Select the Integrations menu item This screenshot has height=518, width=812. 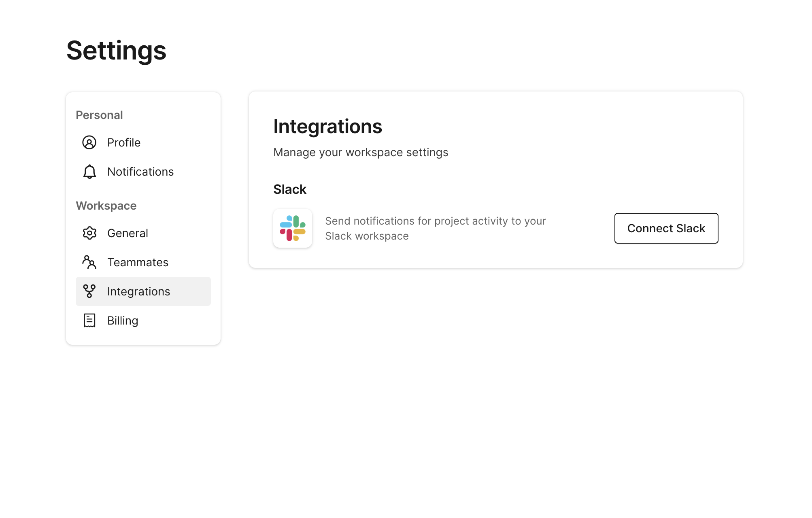click(x=138, y=291)
